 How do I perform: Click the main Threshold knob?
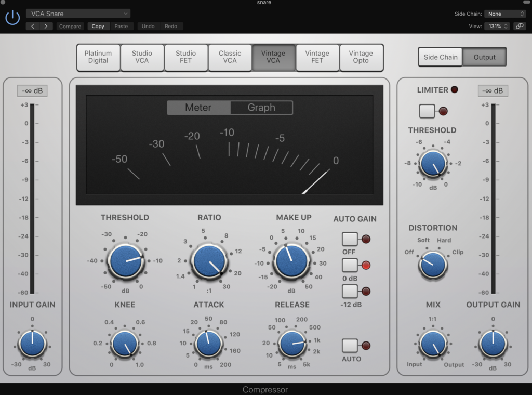126,261
